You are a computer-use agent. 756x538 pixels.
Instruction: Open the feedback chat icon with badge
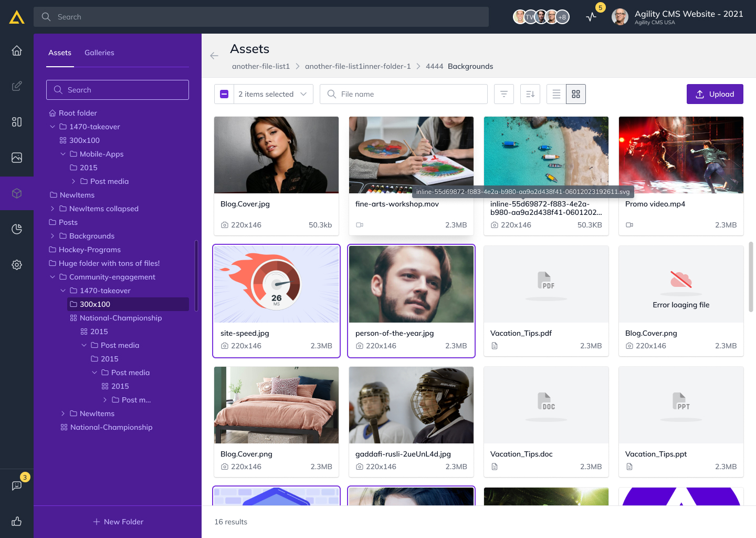tap(17, 485)
